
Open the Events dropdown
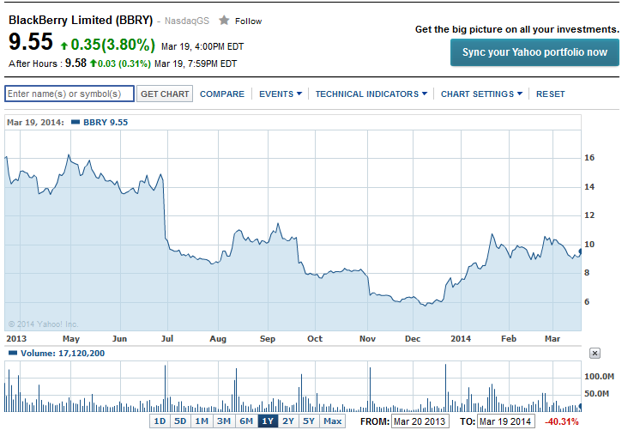pos(280,94)
